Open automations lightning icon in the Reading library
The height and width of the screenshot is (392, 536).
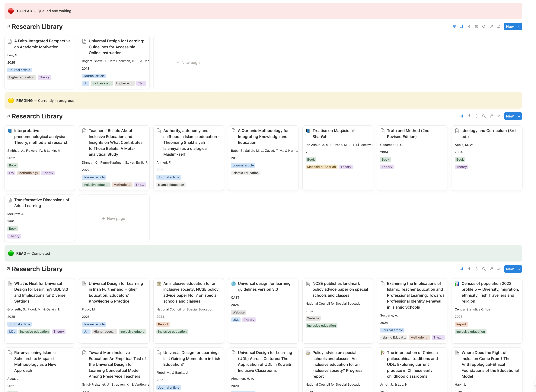[x=469, y=116]
